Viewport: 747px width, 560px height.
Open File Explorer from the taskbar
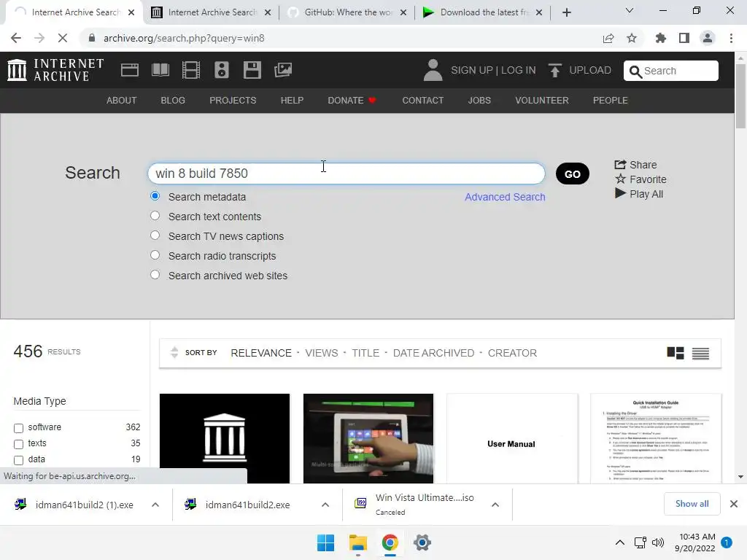[357, 542]
